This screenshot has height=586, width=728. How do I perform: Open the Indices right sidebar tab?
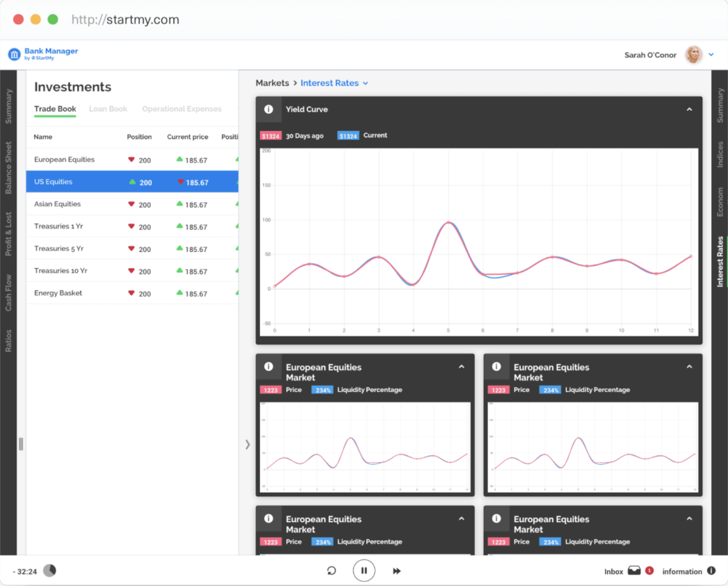tap(720, 154)
